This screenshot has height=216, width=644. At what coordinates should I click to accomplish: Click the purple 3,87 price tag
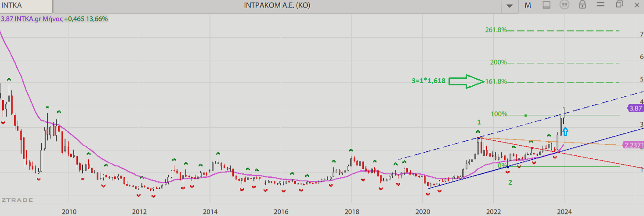pyautogui.click(x=636, y=108)
